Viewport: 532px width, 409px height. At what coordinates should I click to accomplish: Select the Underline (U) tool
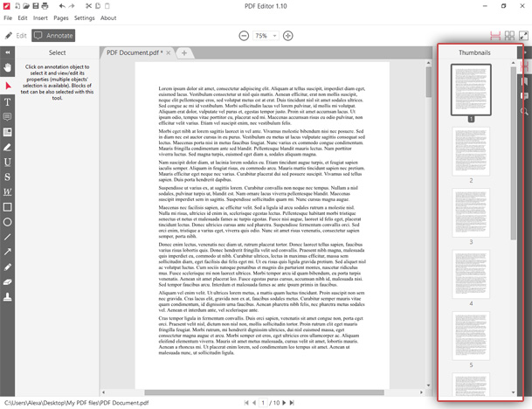click(8, 162)
